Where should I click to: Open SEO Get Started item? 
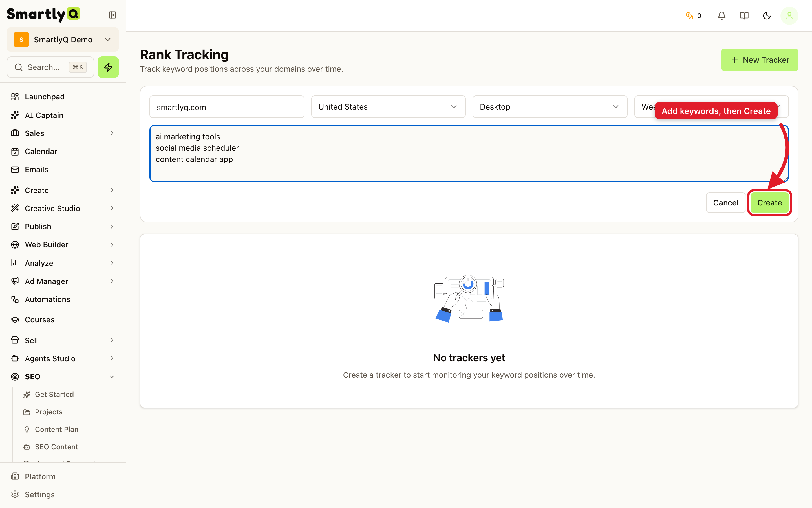tap(54, 395)
